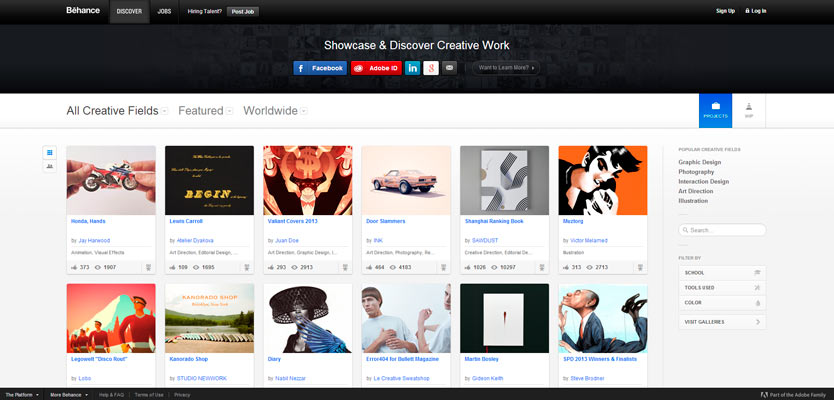Viewport: 834px width, 400px height.
Task: Open the Art Direction creative field
Action: 696,191
